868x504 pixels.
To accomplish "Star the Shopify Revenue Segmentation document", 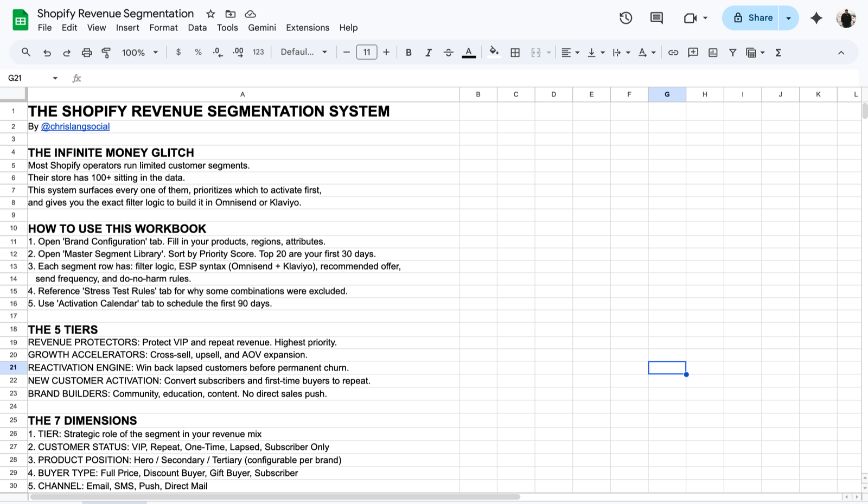I will click(211, 14).
